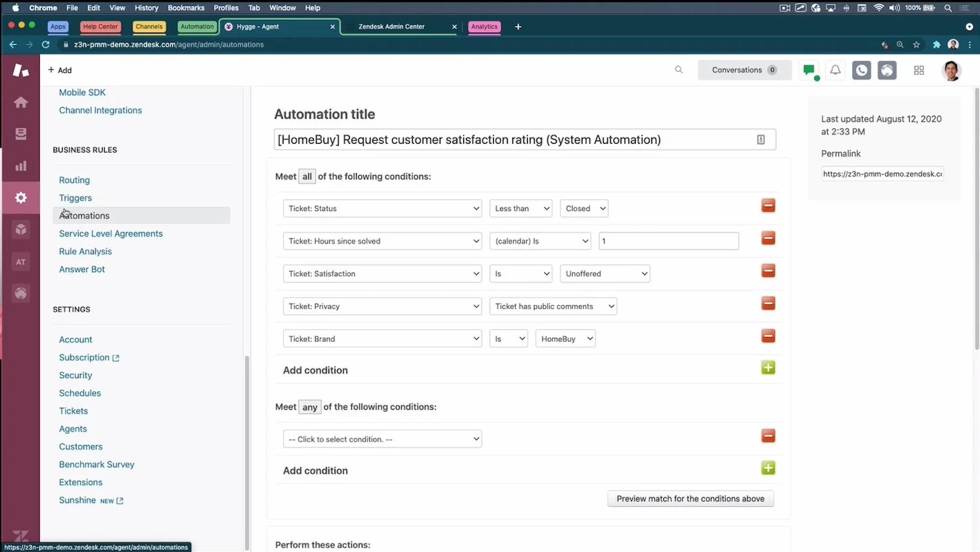Remove Hours since solved condition
980x552 pixels.
click(768, 238)
